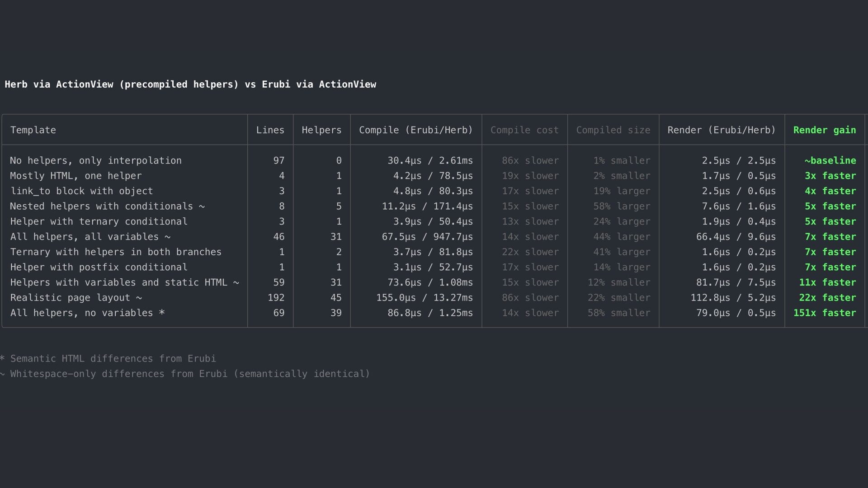Click the Lines column header
The image size is (868, 488).
[270, 130]
